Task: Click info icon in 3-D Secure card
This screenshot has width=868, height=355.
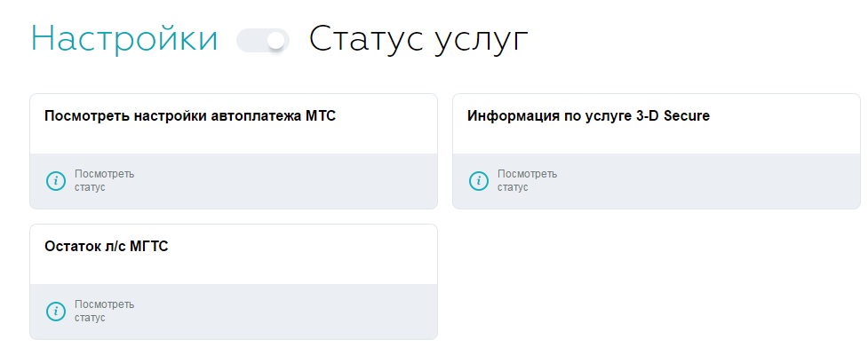Action: pos(479,181)
